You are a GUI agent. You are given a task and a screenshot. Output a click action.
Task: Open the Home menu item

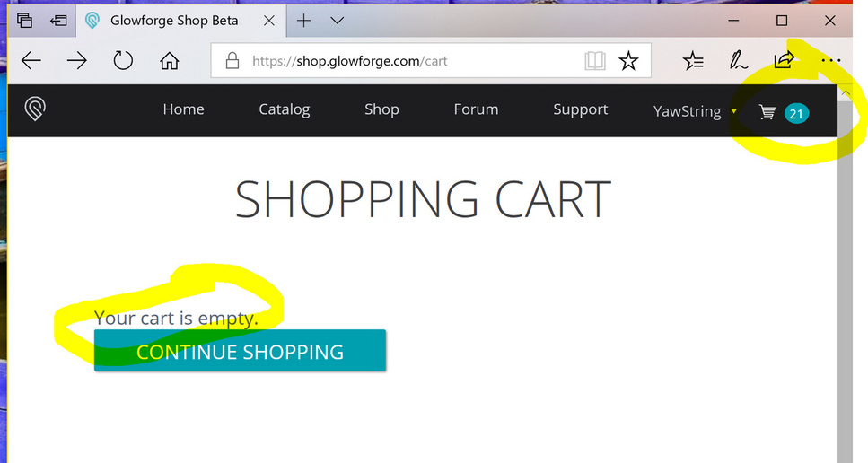183,109
